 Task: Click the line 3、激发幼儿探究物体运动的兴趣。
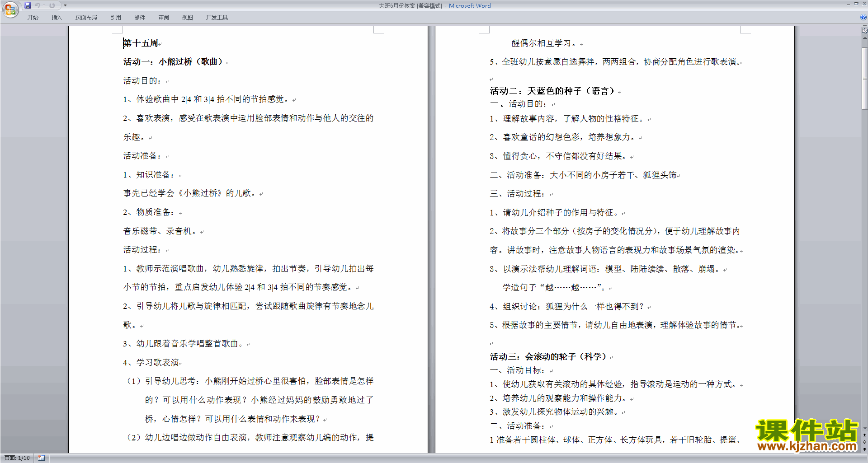pyautogui.click(x=555, y=412)
